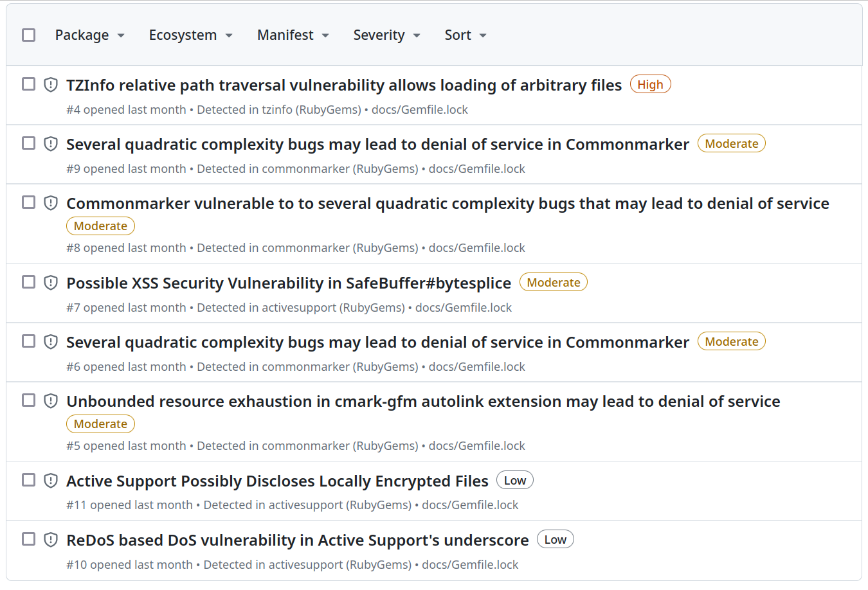Click the shield alert icon for TZInfo alert
The width and height of the screenshot is (868, 590).
point(51,85)
